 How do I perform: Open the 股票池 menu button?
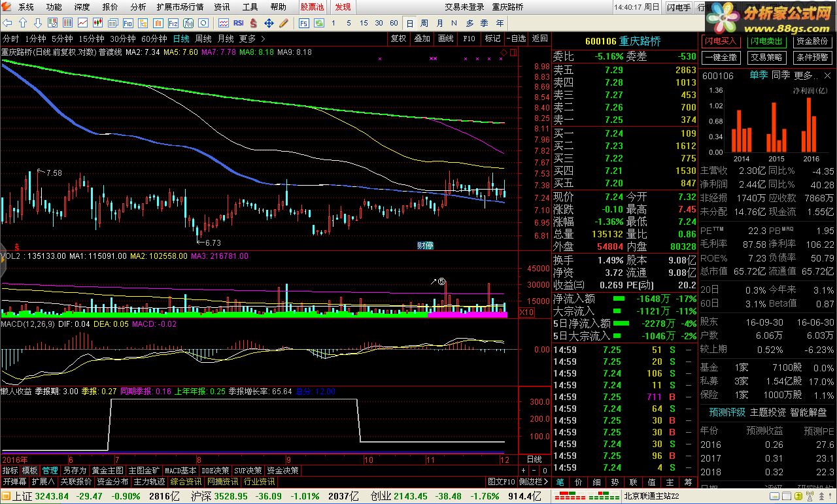pos(313,7)
